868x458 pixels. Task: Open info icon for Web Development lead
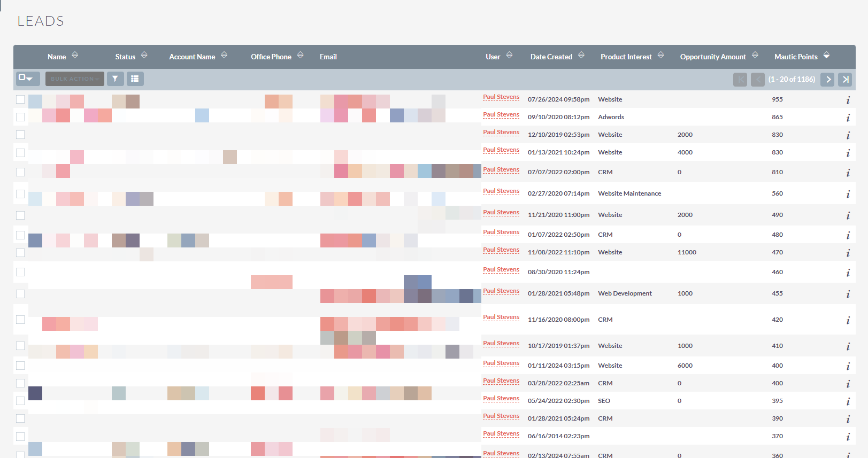[848, 294]
